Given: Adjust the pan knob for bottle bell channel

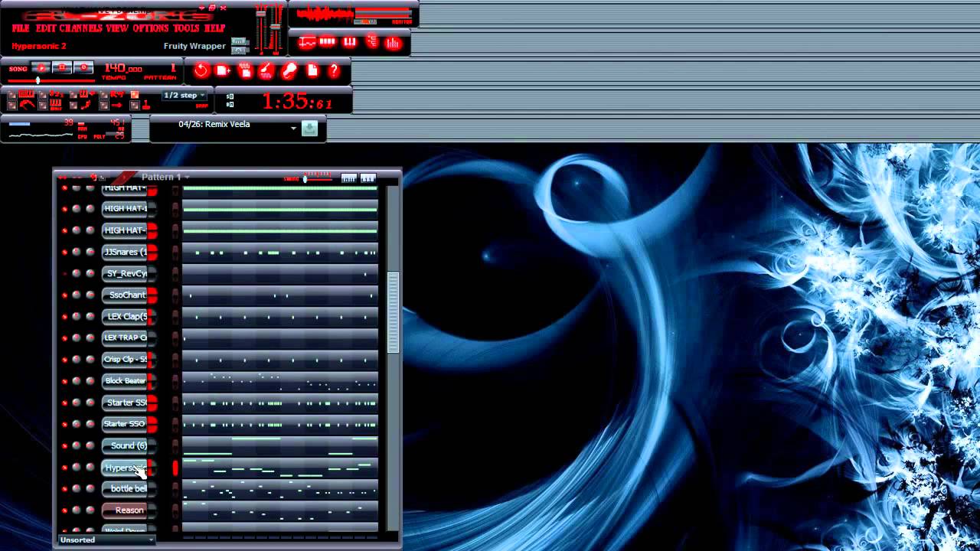Looking at the screenshot, I should pos(77,488).
